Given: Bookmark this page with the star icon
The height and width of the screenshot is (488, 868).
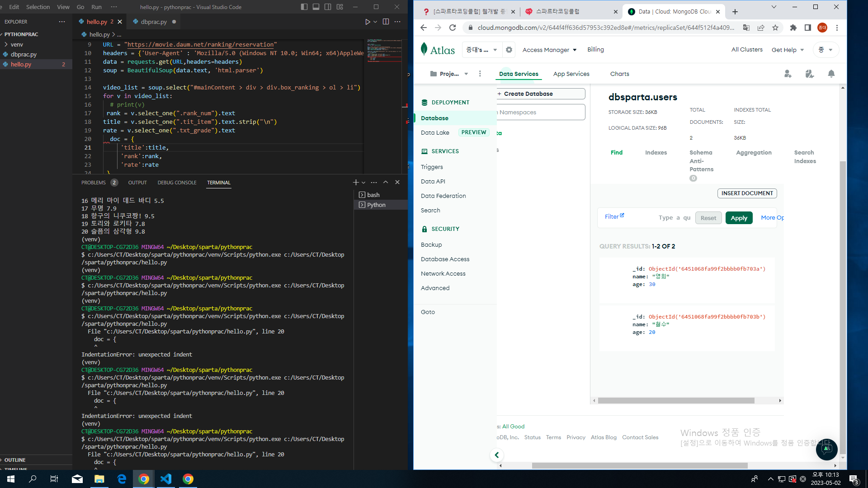Looking at the screenshot, I should (x=775, y=28).
